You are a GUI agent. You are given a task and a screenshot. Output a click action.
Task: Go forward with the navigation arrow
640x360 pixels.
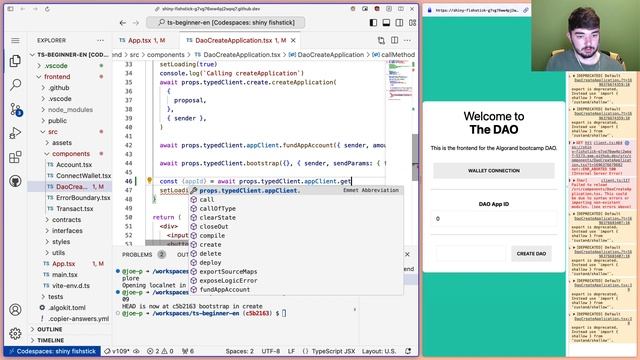pyautogui.click(x=136, y=23)
